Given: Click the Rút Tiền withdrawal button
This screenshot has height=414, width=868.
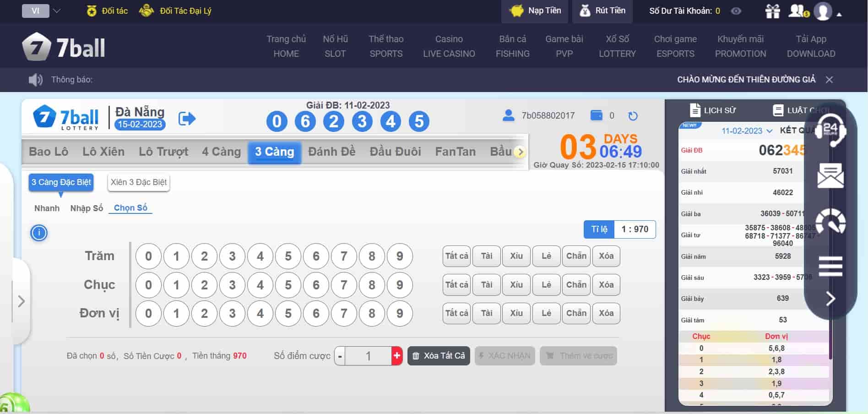Looking at the screenshot, I should (x=602, y=11).
